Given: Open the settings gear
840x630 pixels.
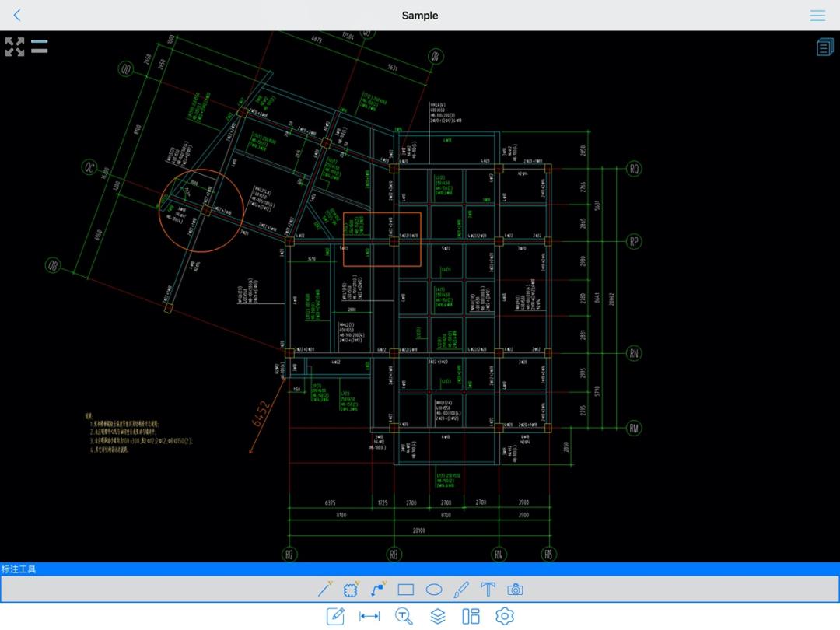Looking at the screenshot, I should (505, 617).
